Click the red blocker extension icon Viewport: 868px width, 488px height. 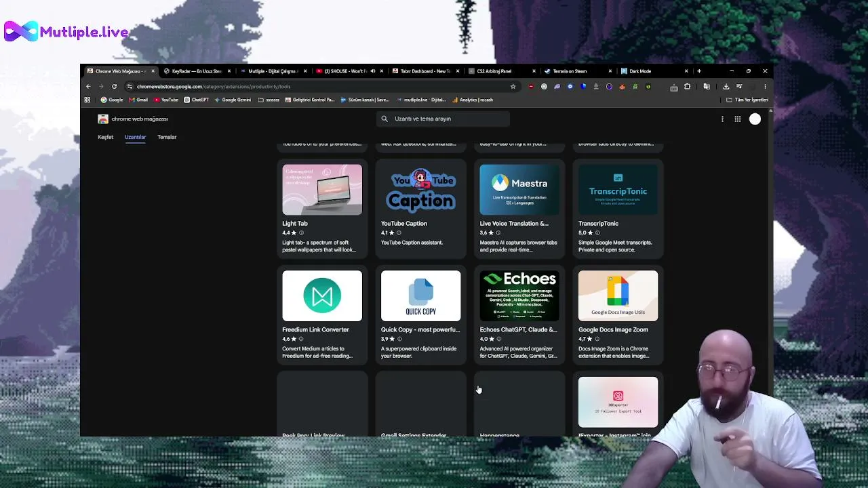click(x=531, y=86)
